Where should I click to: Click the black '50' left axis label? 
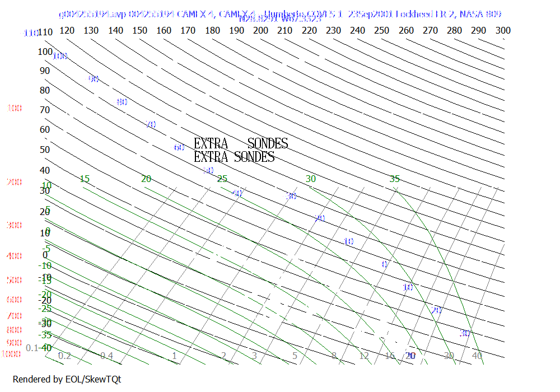45,150
